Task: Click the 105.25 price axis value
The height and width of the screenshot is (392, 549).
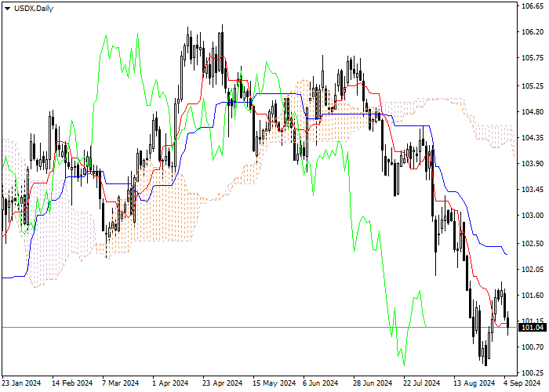Action: [533, 86]
